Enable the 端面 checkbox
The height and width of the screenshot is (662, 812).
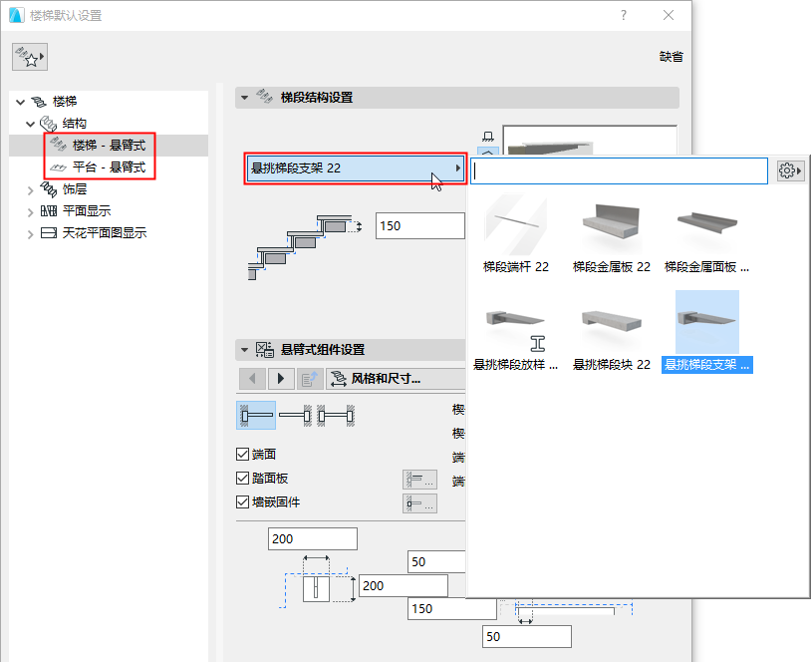pos(242,454)
